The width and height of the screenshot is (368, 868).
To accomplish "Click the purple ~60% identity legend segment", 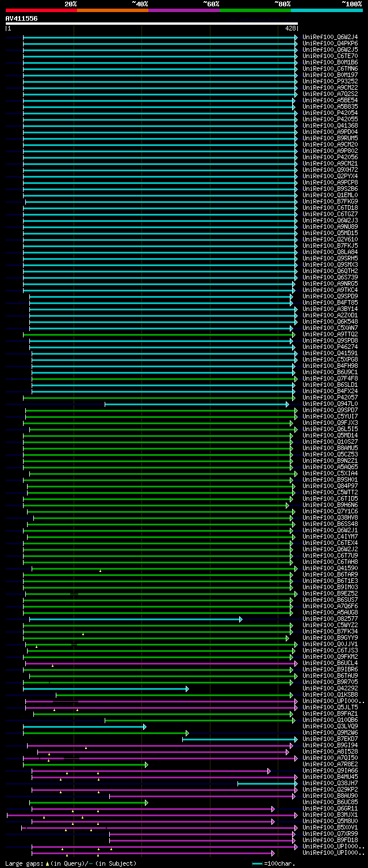I will point(184,10).
